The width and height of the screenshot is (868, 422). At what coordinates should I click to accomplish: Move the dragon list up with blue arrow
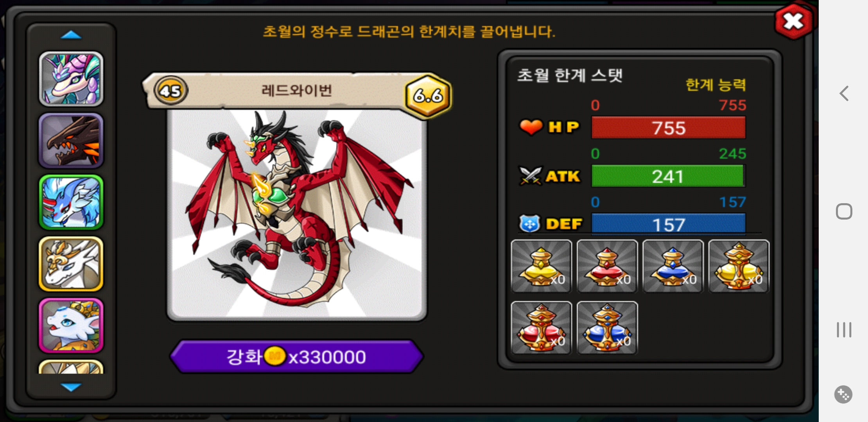71,36
